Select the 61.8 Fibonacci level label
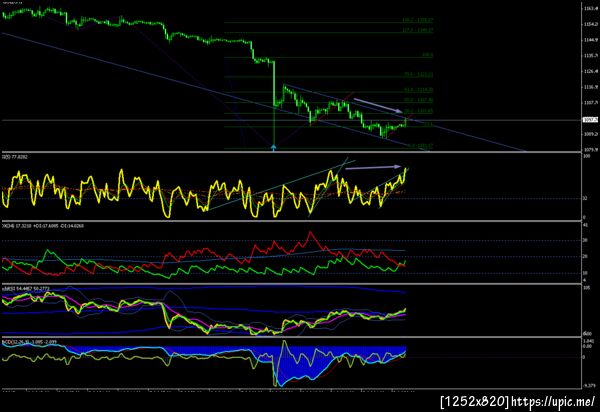Viewport: 600px width, 412px height. coord(419,90)
